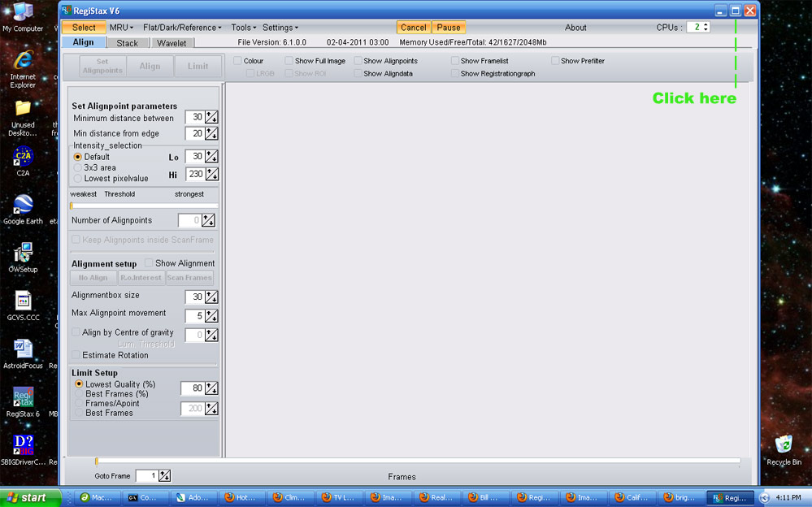812x507 pixels.
Task: Click the Max Alignpoint movement spinner
Action: click(211, 315)
